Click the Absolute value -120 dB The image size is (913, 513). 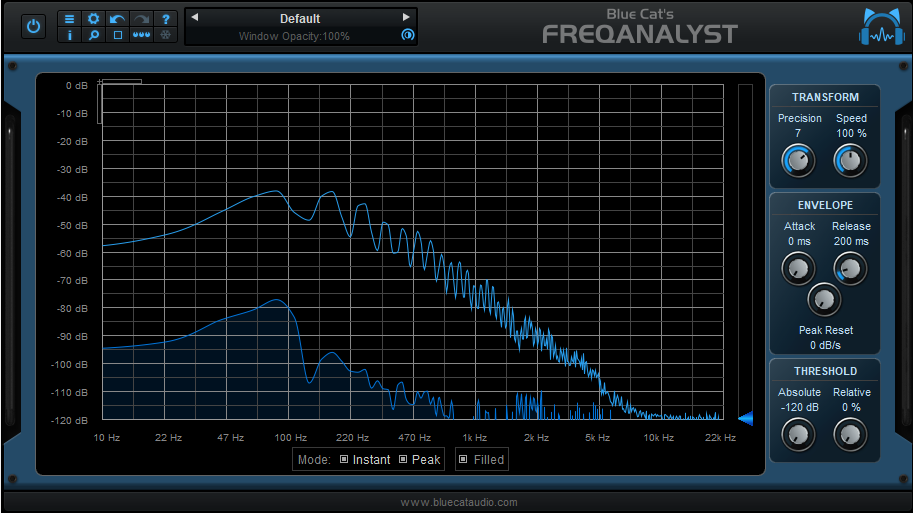pos(799,407)
